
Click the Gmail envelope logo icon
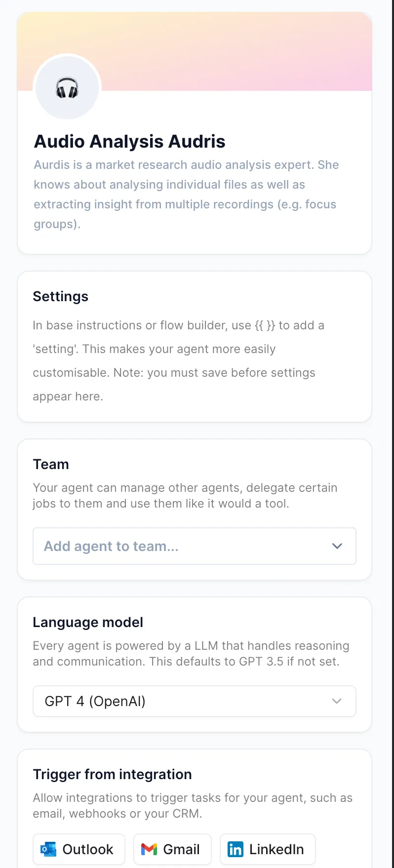[149, 849]
